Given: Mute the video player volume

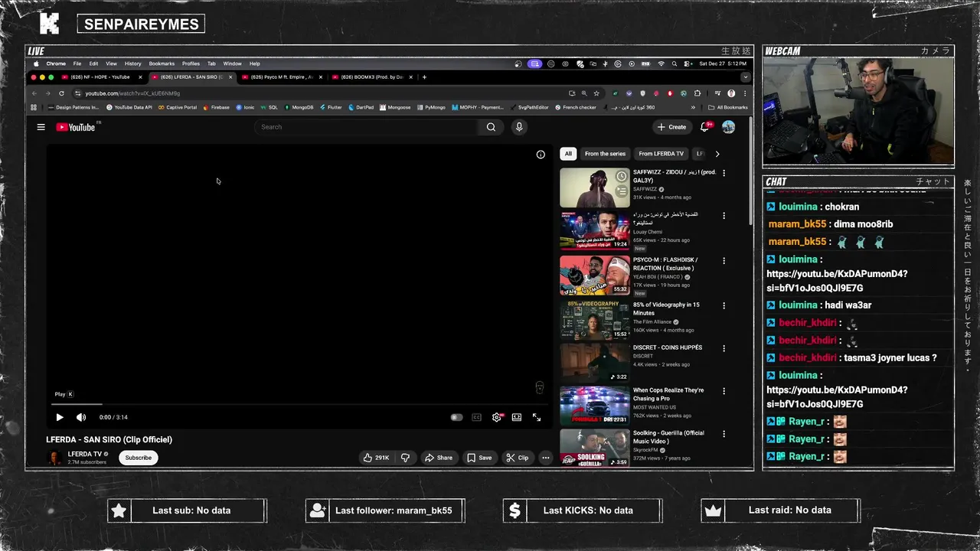Looking at the screenshot, I should (81, 417).
